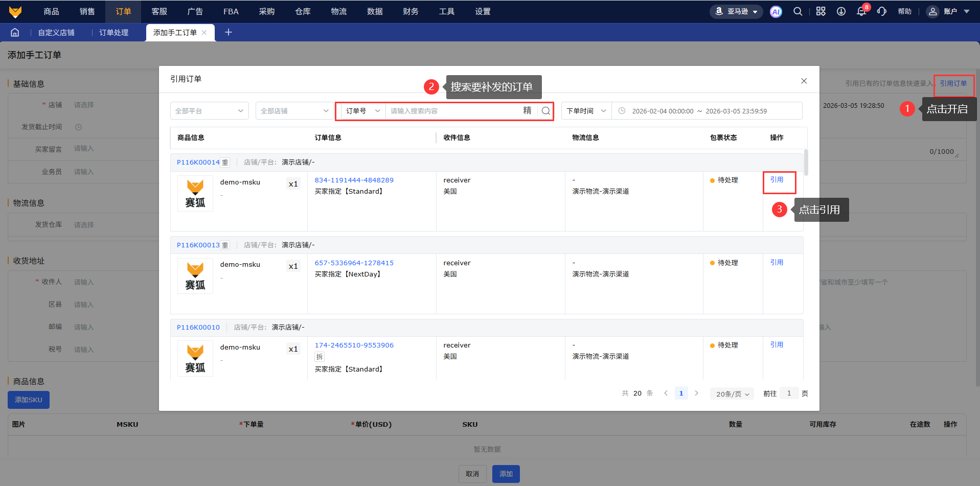Click the order search content input field
Image resolution: width=980 pixels, height=486 pixels.
(452, 111)
